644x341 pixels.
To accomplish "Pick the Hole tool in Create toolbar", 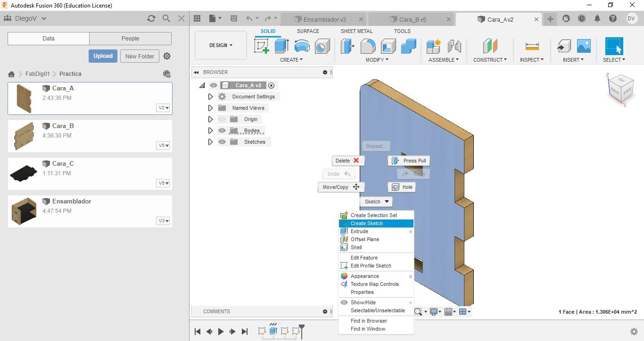I will 322,46.
